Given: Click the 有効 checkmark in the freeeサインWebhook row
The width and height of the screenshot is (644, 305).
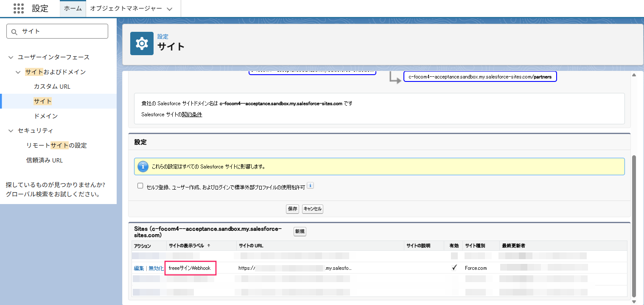Looking at the screenshot, I should pos(454,268).
